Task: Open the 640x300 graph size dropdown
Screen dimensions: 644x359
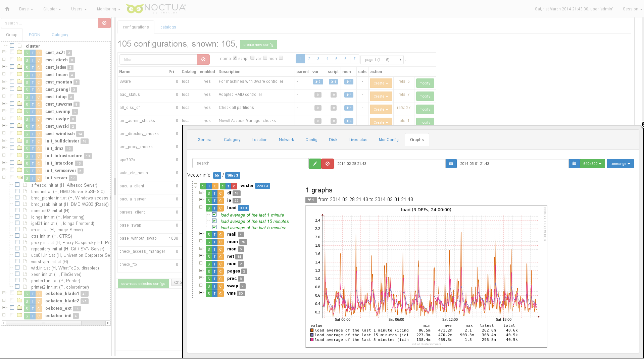Action: 592,164
